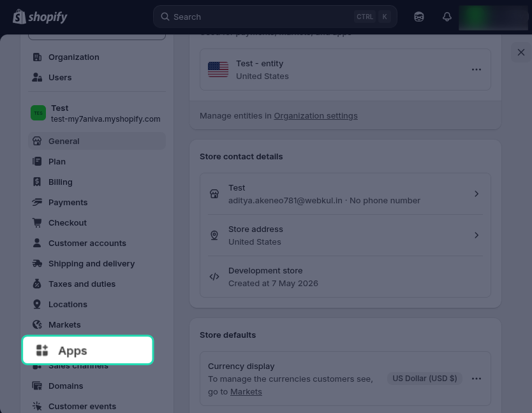Click the United States flag icon

218,69
